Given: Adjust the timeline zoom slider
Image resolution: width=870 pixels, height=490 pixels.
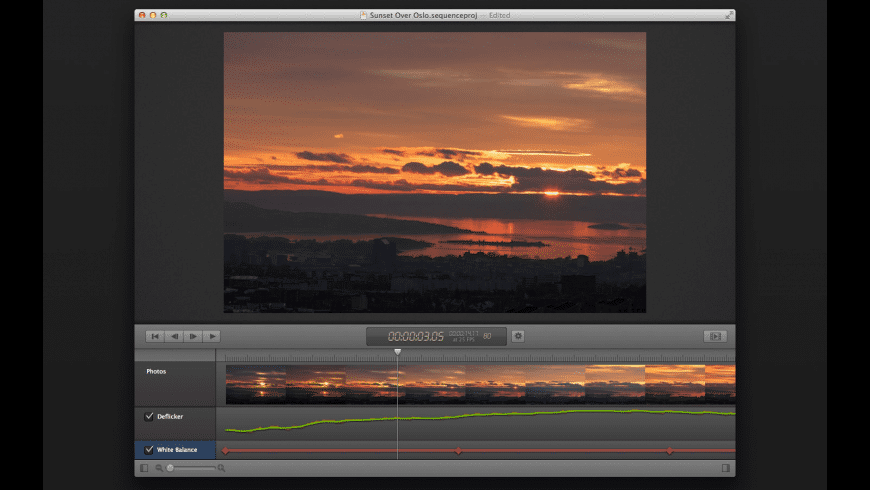Looking at the screenshot, I should (x=171, y=468).
